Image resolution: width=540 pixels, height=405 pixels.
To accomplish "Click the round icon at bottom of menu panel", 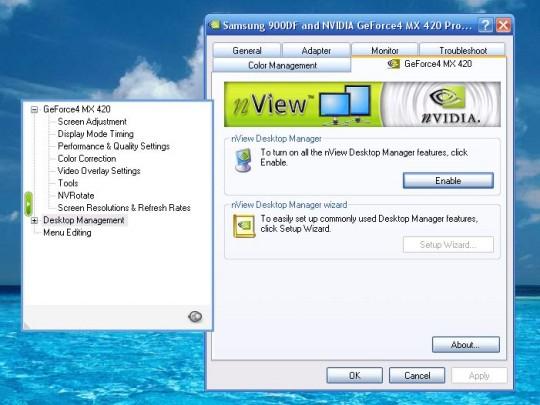I will (195, 316).
